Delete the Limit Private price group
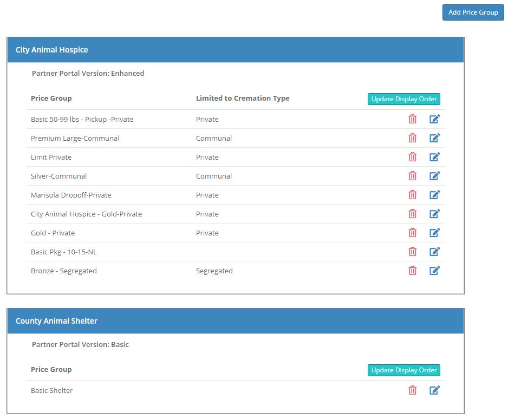The image size is (508, 420). (x=412, y=157)
